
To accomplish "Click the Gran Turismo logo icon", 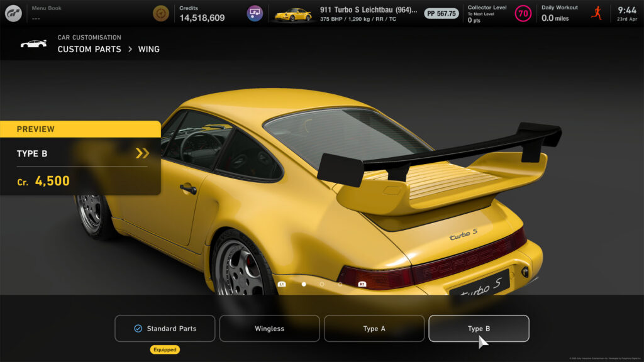I will [13, 14].
